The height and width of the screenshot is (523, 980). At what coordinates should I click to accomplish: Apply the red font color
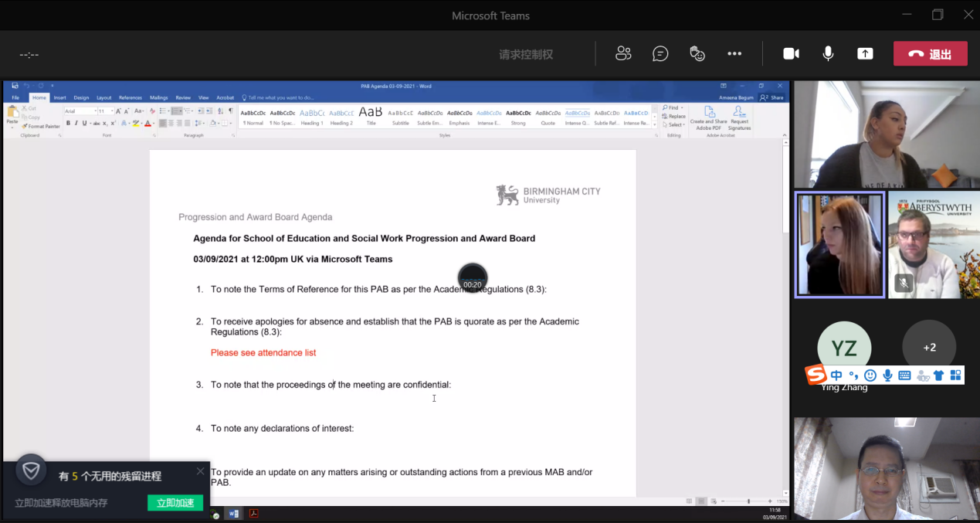[x=149, y=123]
